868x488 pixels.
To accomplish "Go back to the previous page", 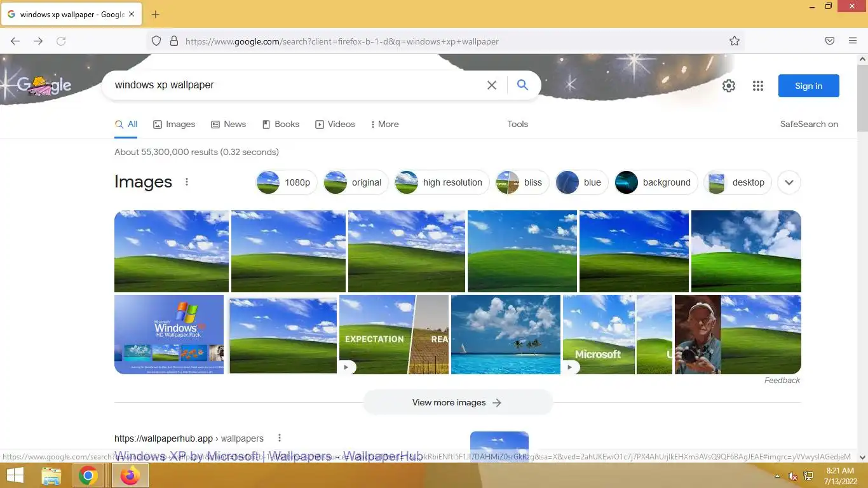I will pos(15,41).
